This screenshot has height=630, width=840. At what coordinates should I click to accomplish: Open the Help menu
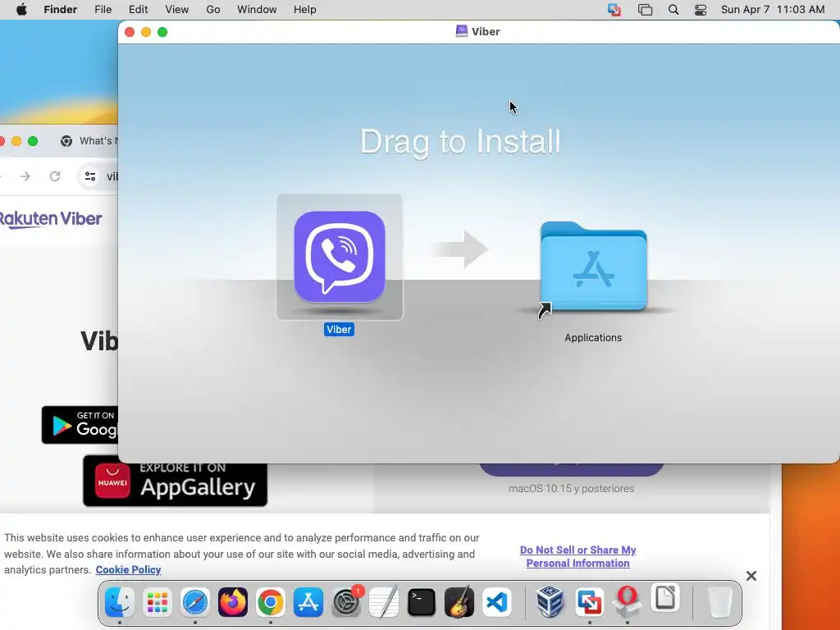(x=305, y=10)
